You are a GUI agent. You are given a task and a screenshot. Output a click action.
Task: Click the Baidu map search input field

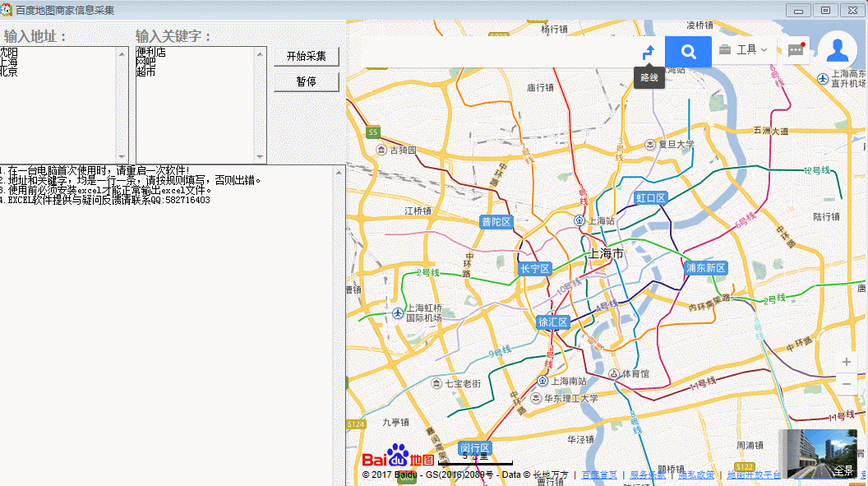[x=498, y=52]
